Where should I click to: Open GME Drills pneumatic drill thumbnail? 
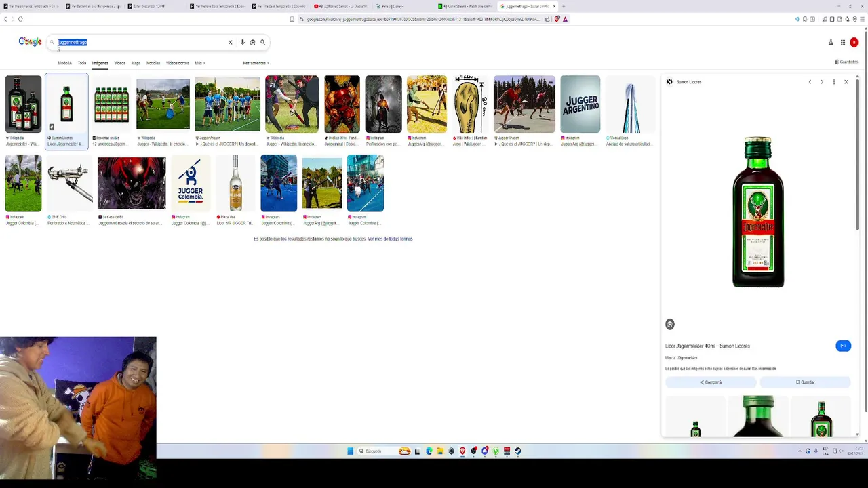tap(69, 183)
